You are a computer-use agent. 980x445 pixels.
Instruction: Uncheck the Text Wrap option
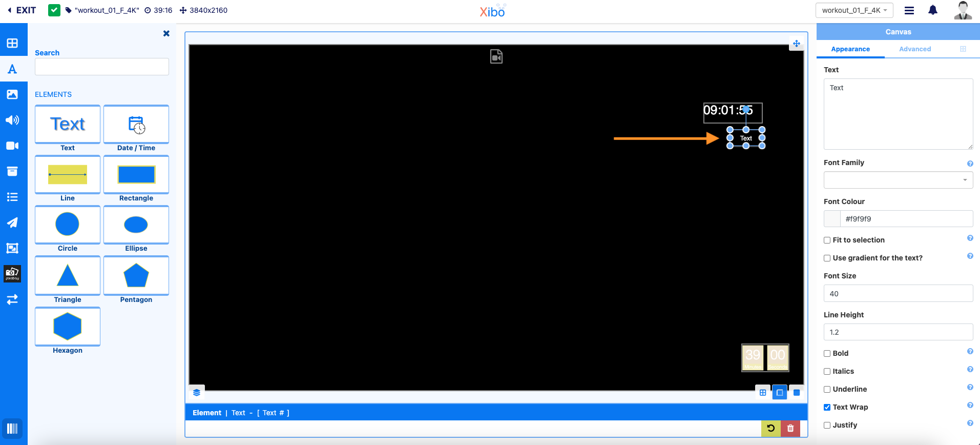(x=827, y=407)
